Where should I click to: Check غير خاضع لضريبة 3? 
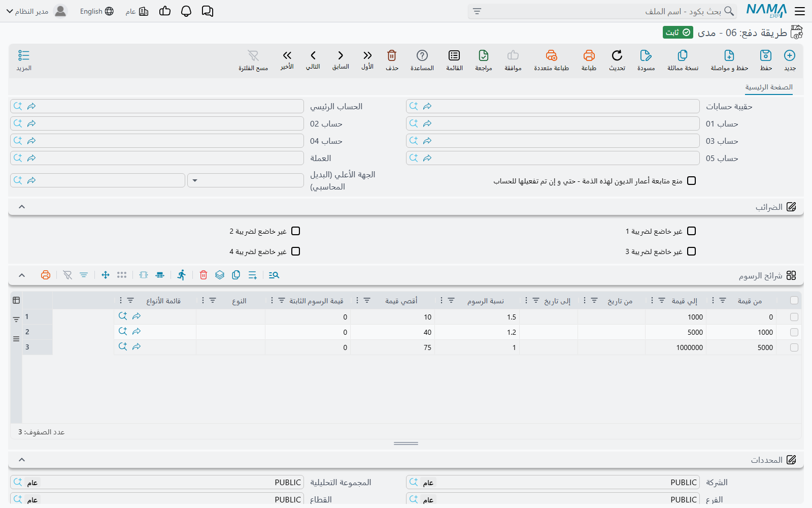pos(691,251)
